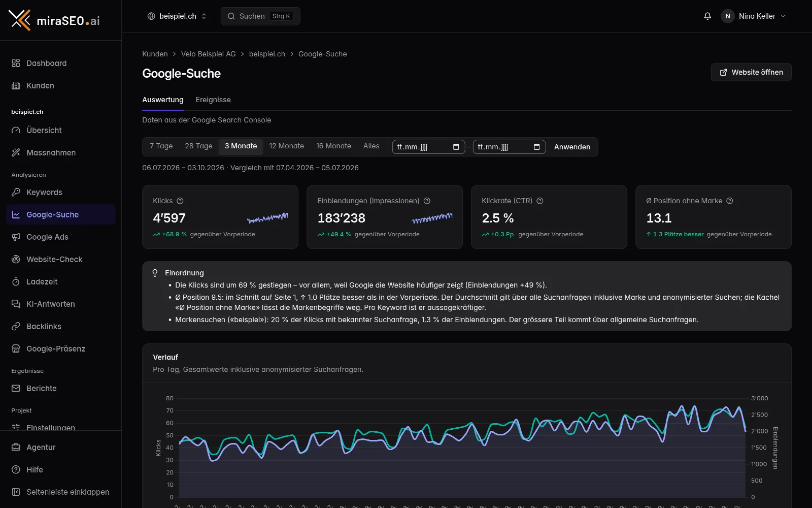Click Anwenden to apply date range
The width and height of the screenshot is (812, 508).
point(572,147)
